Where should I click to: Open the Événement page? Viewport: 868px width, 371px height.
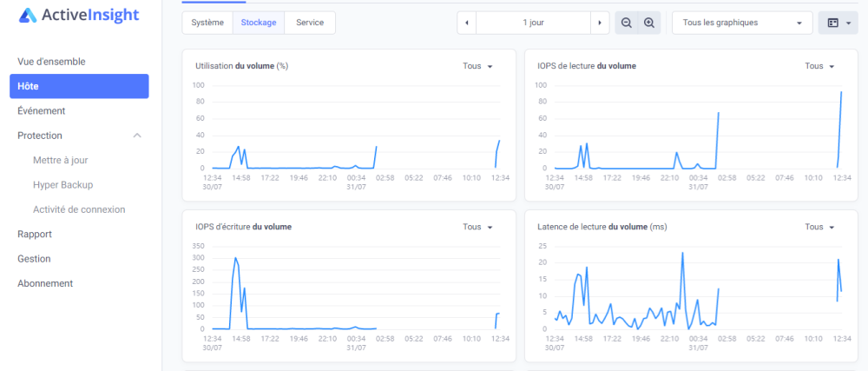42,110
